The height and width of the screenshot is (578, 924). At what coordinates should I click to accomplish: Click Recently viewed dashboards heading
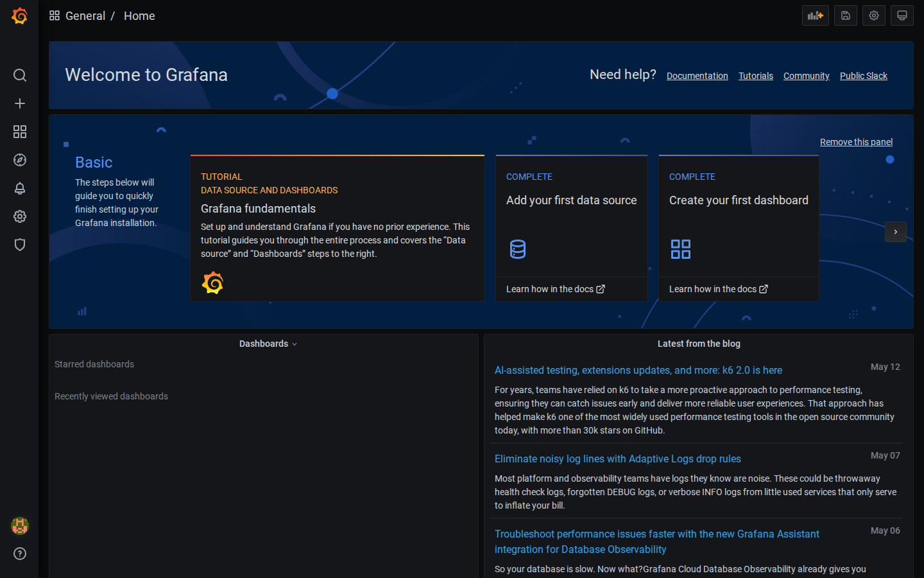[112, 396]
